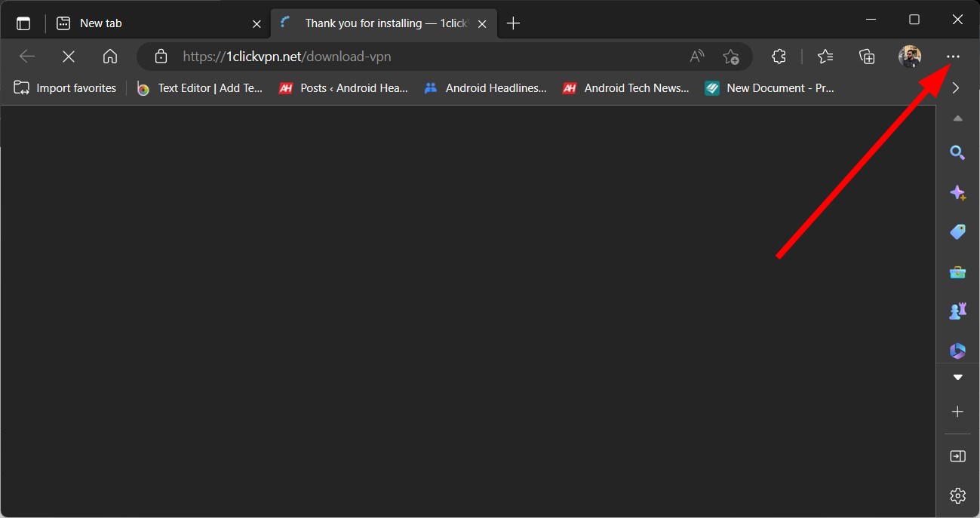Add this page to favorites
Viewport: 980px width, 518px height.
click(730, 56)
